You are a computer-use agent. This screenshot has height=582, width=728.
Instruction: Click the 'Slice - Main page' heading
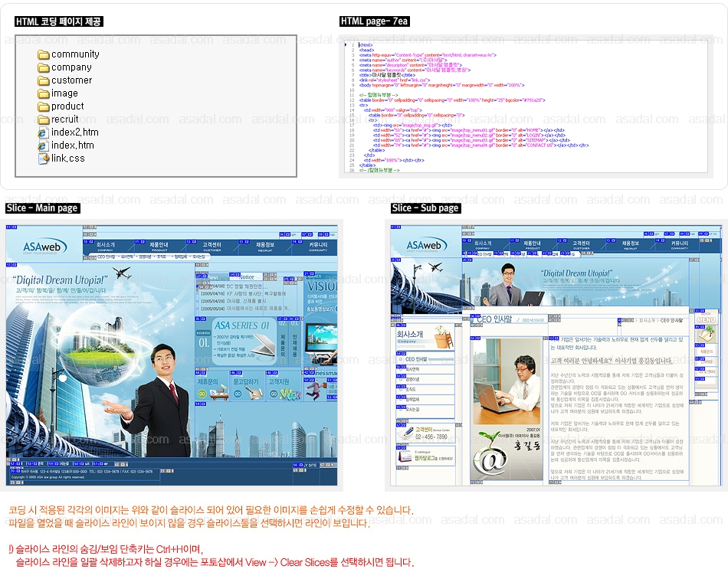[42, 208]
